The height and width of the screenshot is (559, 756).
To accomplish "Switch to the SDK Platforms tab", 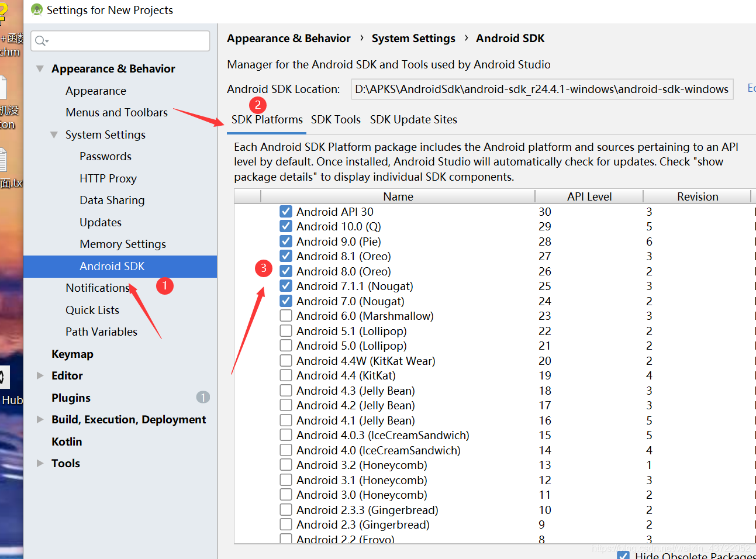I will (267, 119).
